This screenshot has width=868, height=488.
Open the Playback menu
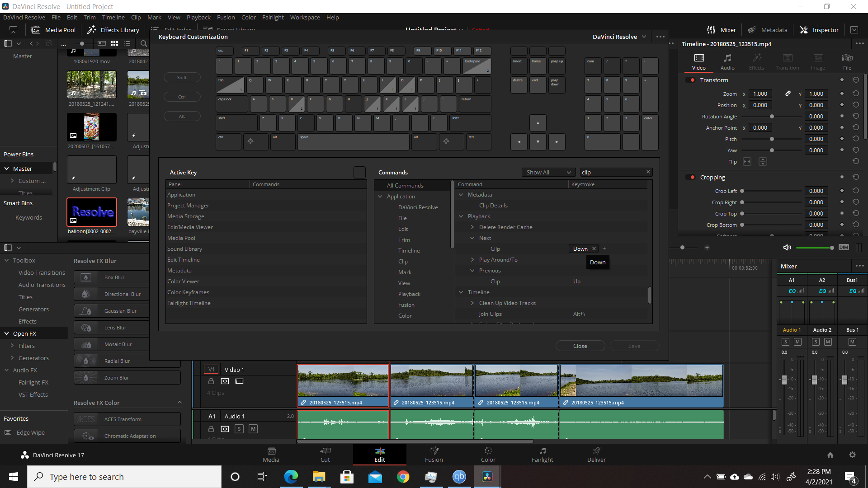[198, 17]
